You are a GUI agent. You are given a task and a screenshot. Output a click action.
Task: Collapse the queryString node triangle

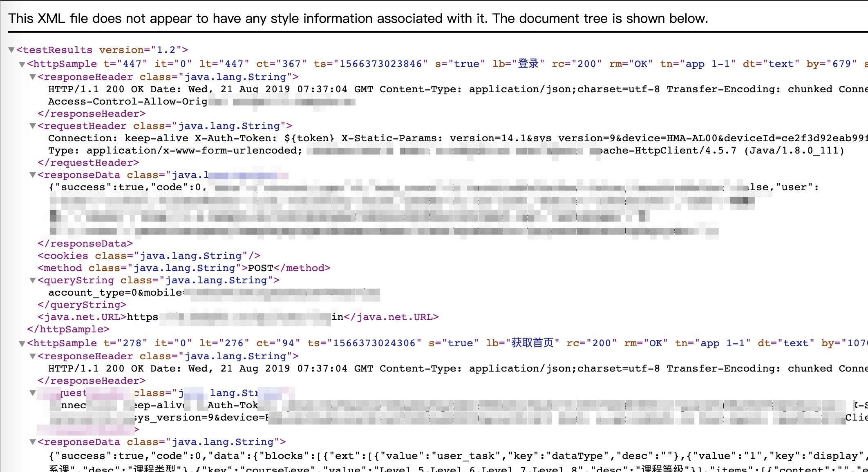point(33,281)
